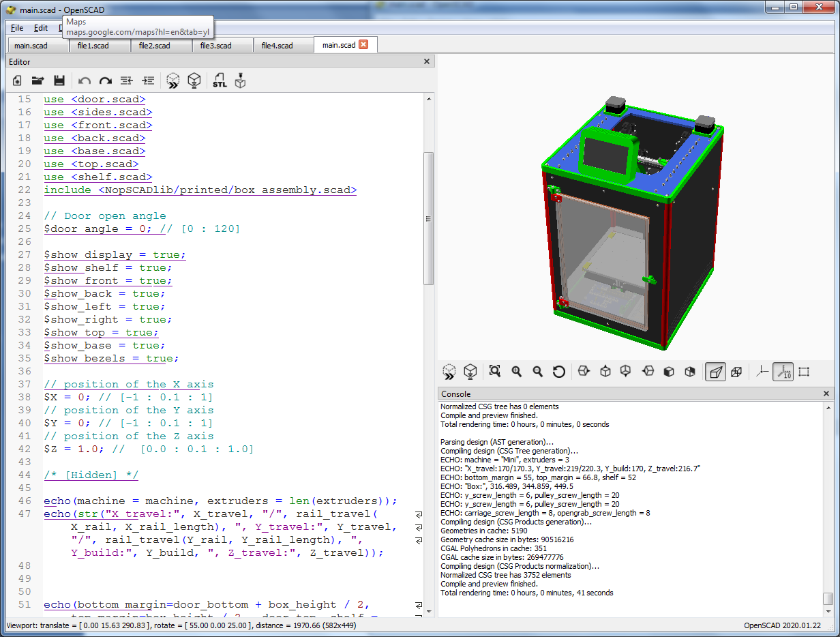
Task: Click the Redo arrow icon
Action: [x=105, y=80]
